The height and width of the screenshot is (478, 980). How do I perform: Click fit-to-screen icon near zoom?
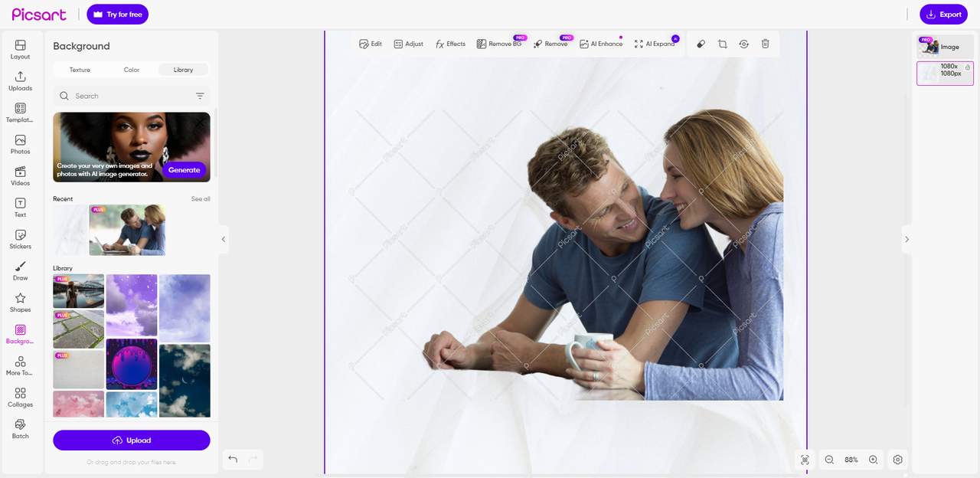[x=805, y=460]
